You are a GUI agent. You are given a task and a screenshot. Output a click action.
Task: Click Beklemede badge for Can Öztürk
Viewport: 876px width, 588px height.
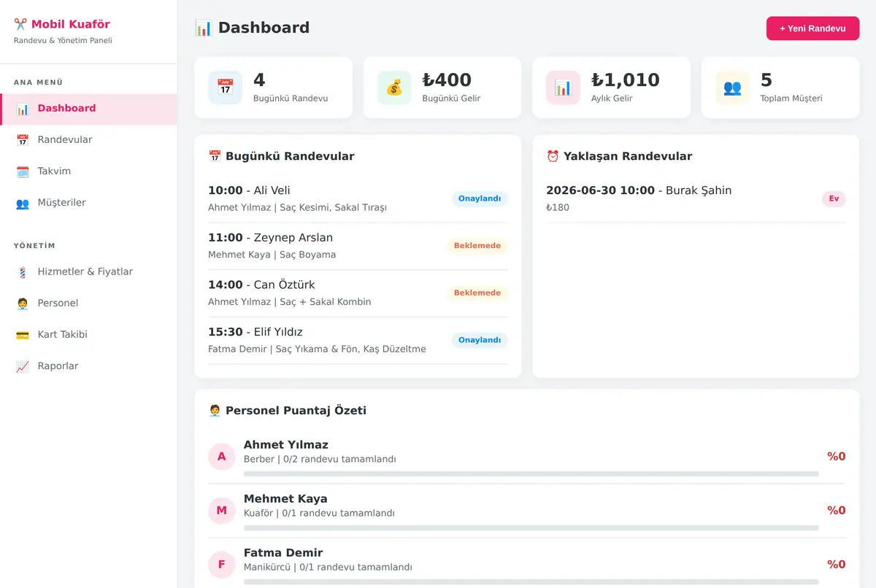pos(477,293)
